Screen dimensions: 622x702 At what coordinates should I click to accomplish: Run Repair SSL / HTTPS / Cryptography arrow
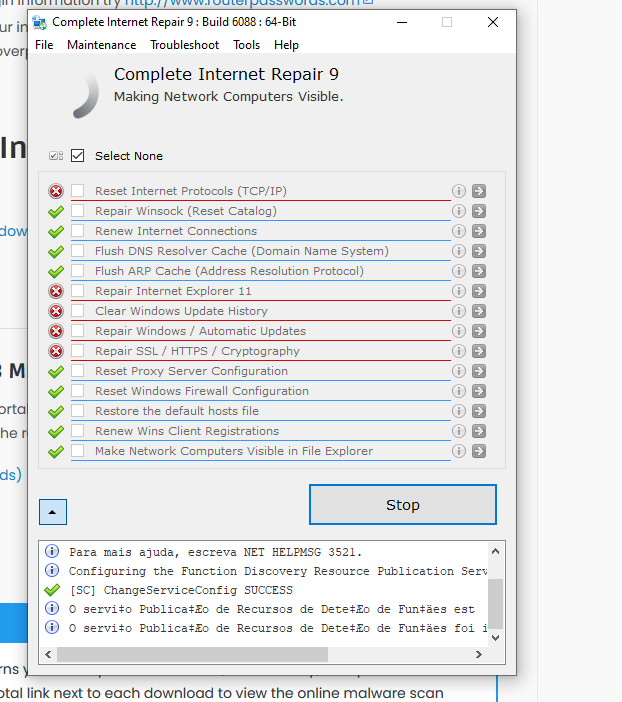click(479, 351)
